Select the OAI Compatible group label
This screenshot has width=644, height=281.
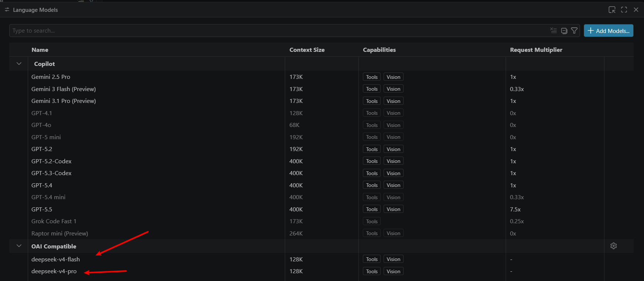54,246
